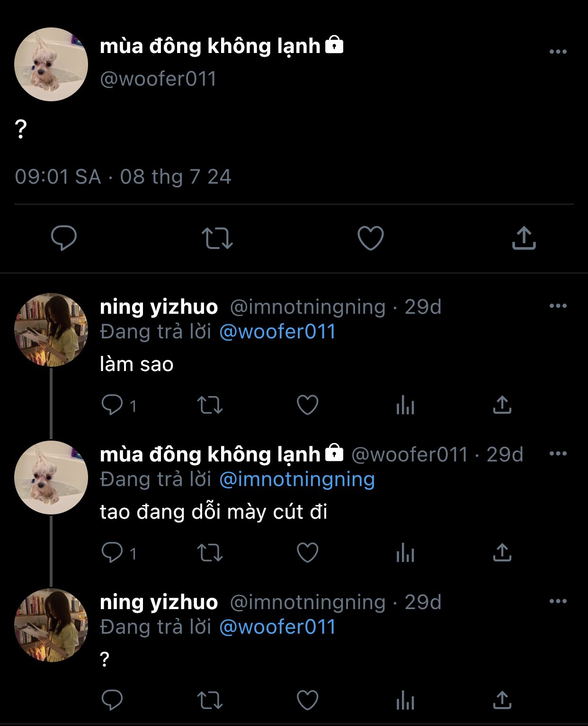
Task: Open the ning yizhuo display name on last reply
Action: [x=159, y=602]
